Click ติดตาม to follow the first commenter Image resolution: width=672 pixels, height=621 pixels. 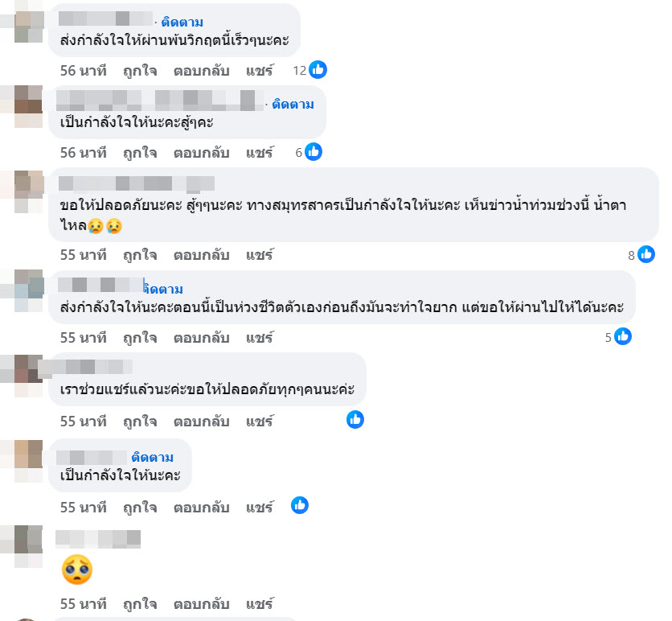point(182,22)
